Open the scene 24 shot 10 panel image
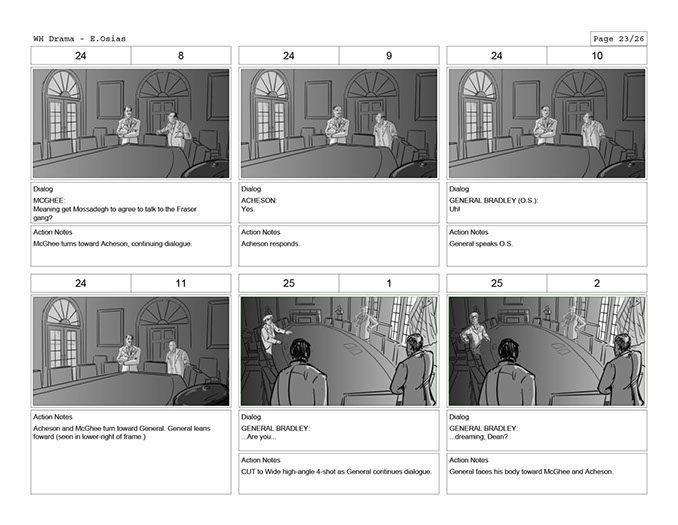The image size is (678, 525). pyautogui.click(x=547, y=123)
